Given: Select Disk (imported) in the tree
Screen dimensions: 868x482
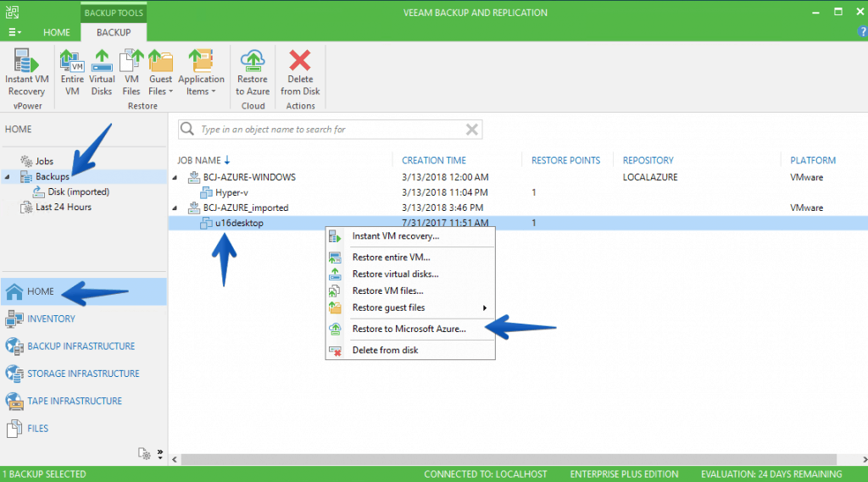Looking at the screenshot, I should click(78, 191).
